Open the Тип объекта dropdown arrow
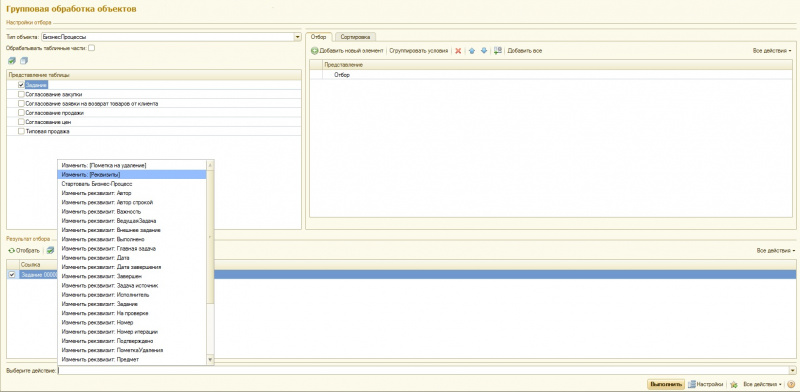800x392 pixels. coord(297,37)
